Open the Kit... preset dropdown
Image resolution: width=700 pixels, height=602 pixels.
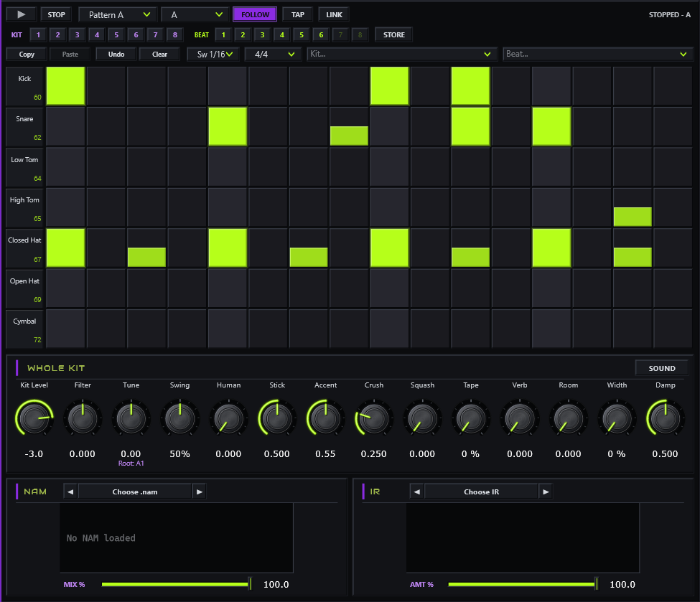point(402,54)
